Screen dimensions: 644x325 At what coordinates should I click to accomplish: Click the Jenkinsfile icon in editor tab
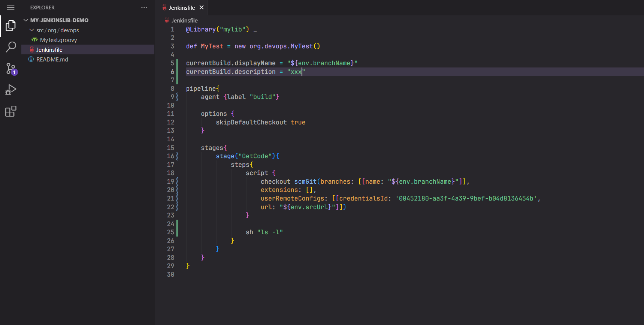pyautogui.click(x=164, y=7)
